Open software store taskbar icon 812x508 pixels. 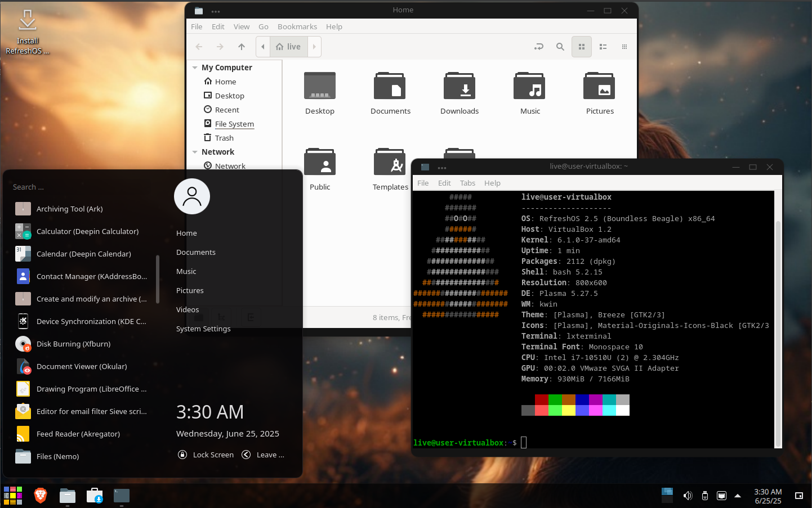[x=95, y=496]
